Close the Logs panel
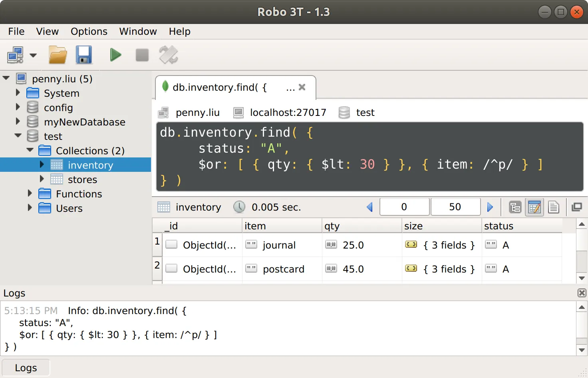 [x=582, y=293]
